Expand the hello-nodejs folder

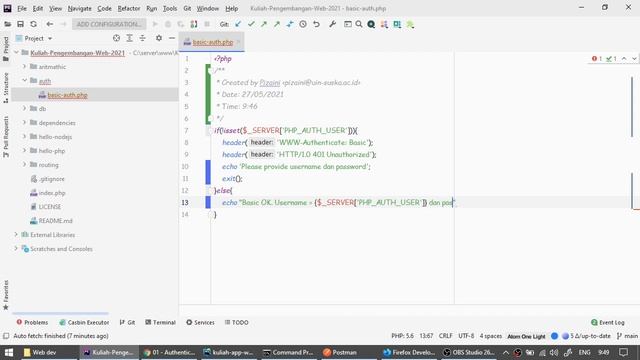point(24,136)
